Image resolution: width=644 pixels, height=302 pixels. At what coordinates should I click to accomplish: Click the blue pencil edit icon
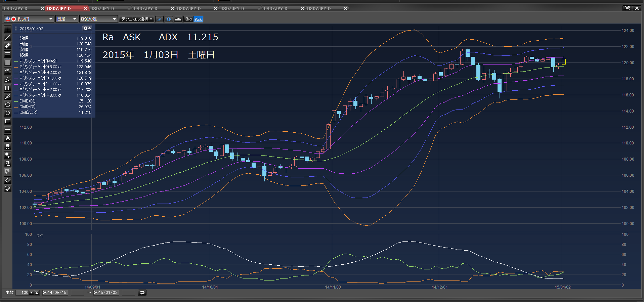pos(160,19)
